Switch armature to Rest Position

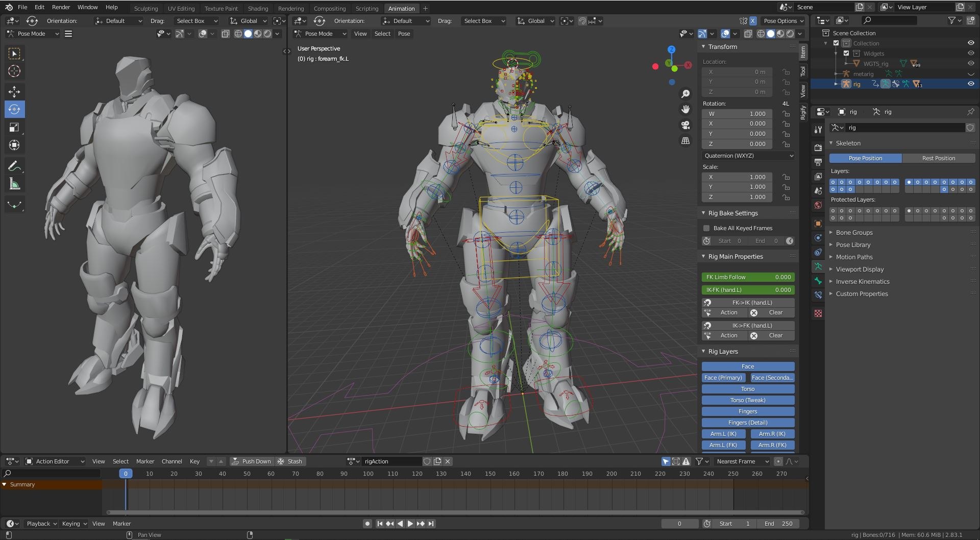(x=938, y=158)
